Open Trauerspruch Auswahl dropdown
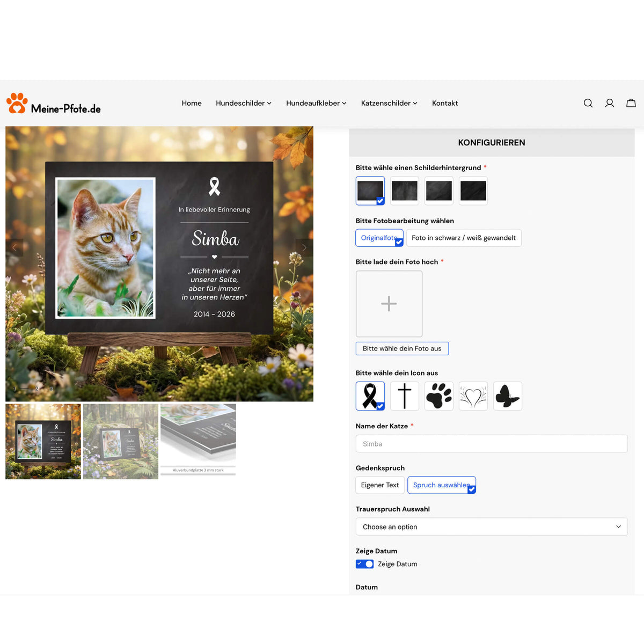The width and height of the screenshot is (644, 644). point(492,526)
